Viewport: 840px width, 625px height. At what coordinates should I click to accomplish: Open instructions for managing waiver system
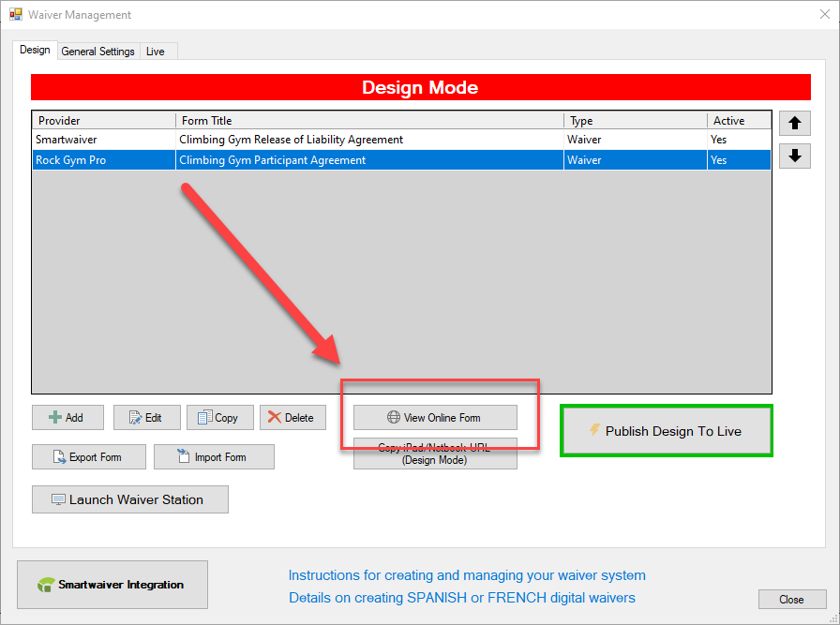point(467,575)
